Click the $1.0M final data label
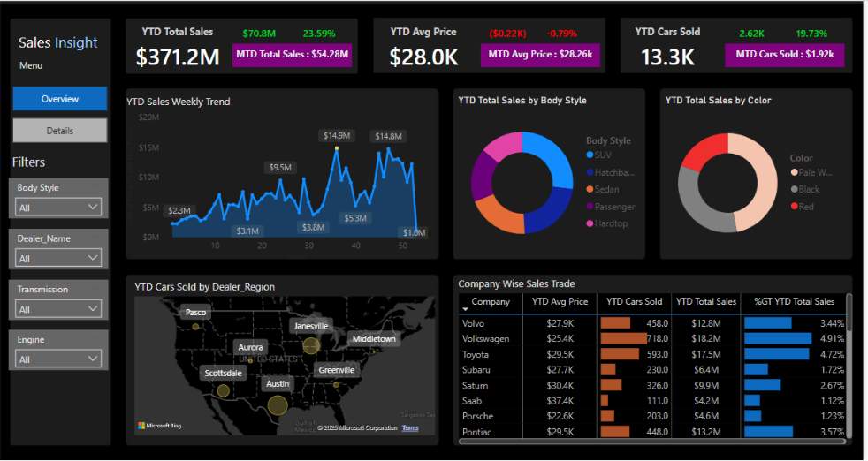868x461 pixels. pyautogui.click(x=414, y=232)
